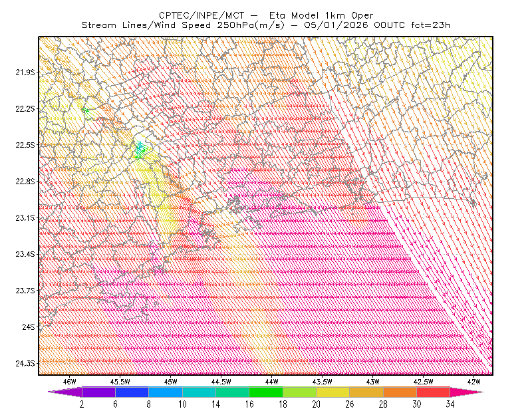Click the '23.7S' latitude label
Screen dimensions: 532x411
pos(25,291)
